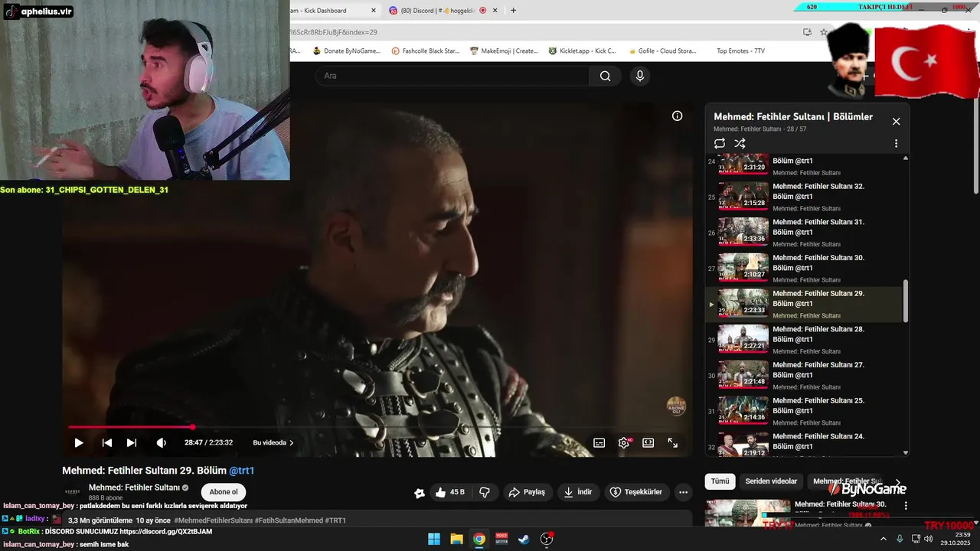Share the video via 'Paylaş'
Screen dimensions: 980x551
coord(527,492)
